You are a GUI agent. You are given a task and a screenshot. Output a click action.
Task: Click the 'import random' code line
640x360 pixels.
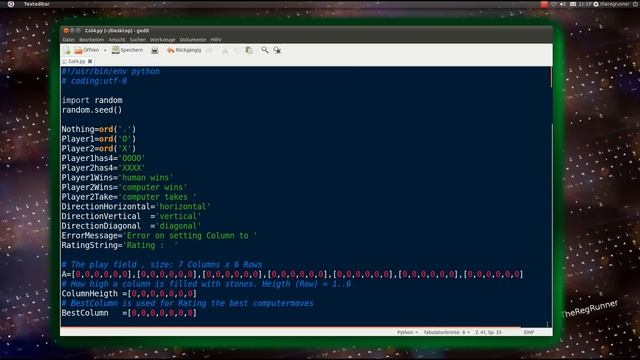point(92,100)
